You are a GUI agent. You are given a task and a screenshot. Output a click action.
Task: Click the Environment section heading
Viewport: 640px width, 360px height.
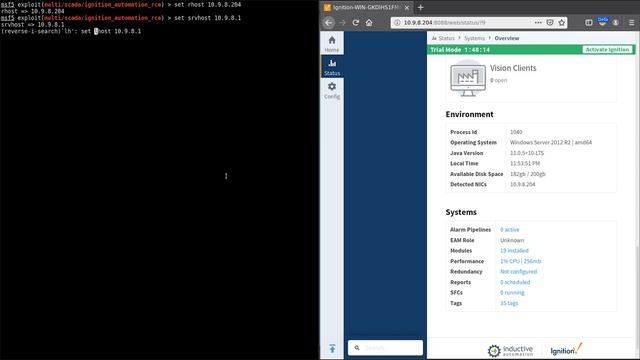[x=469, y=114]
